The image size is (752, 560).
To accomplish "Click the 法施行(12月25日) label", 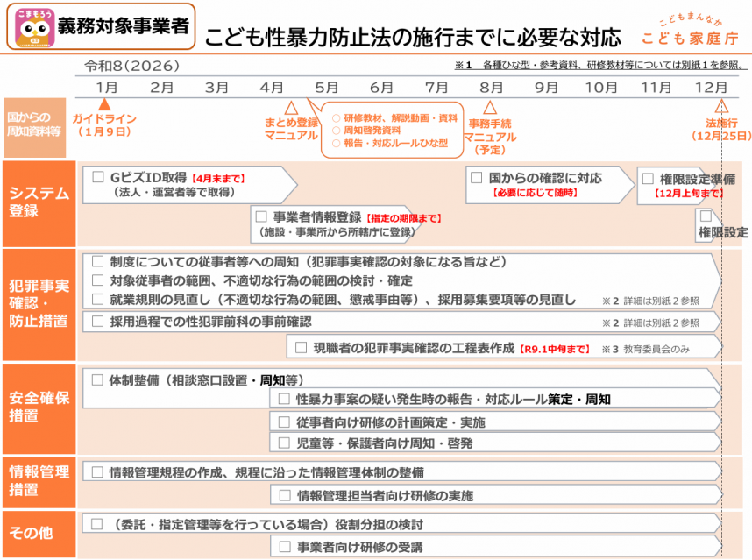I will [721, 130].
